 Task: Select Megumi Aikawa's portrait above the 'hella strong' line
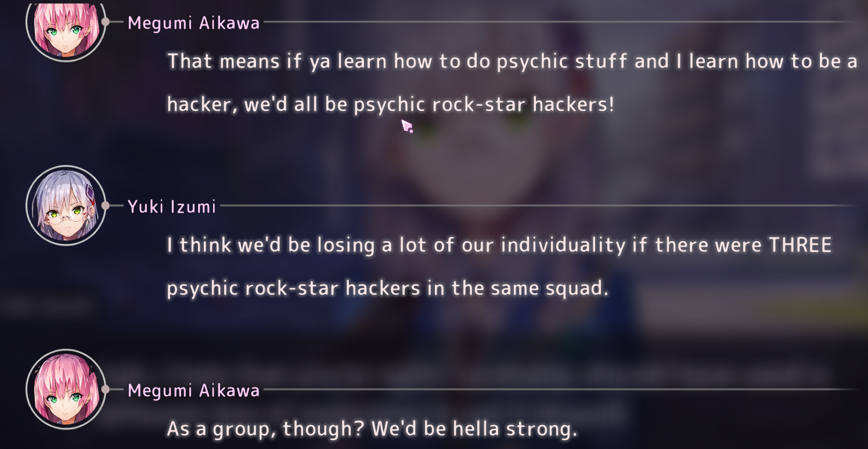tap(66, 389)
